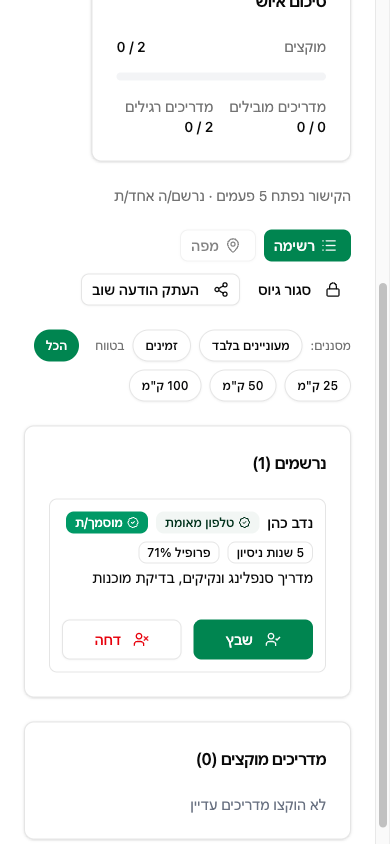This screenshot has width=390, height=844.
Task: Click the user-remove icon in the דחה button
Action: 141,639
